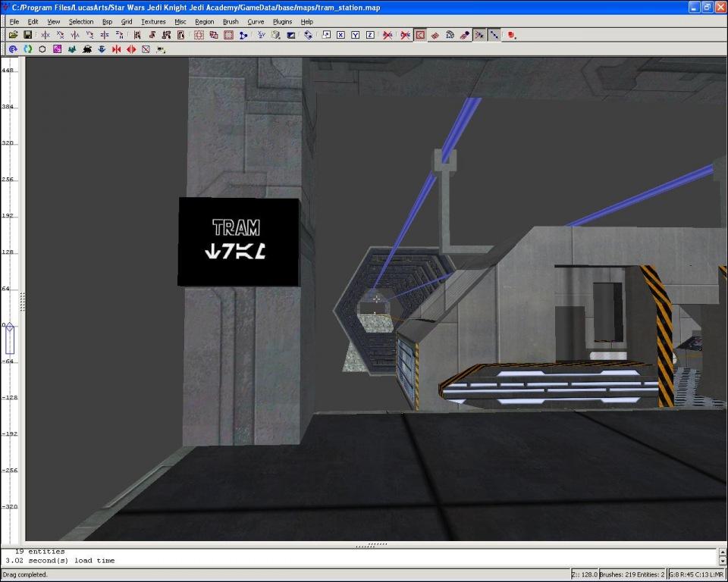The image size is (728, 582).
Task: Click the red Cap selection icon
Action: point(511,35)
